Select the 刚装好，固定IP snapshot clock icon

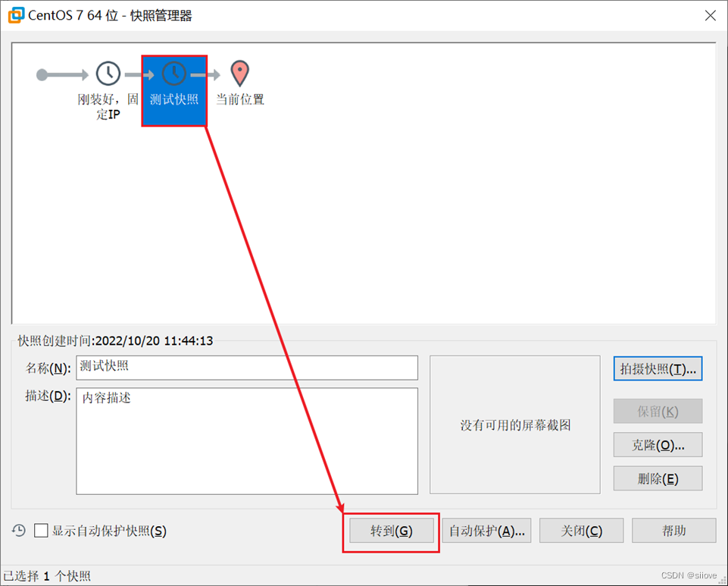[x=108, y=74]
